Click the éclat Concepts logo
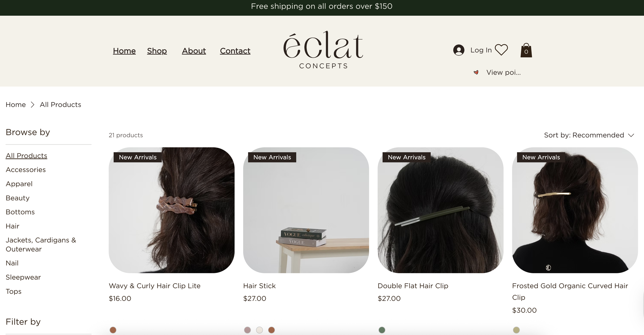This screenshot has height=335, width=644. 323,50
